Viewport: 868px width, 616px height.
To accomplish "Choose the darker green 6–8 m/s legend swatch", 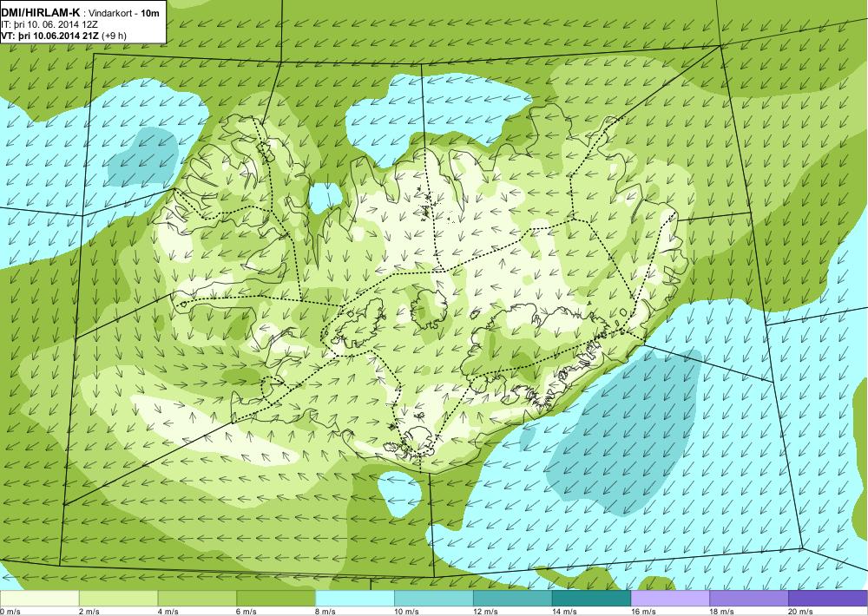I will pyautogui.click(x=276, y=599).
